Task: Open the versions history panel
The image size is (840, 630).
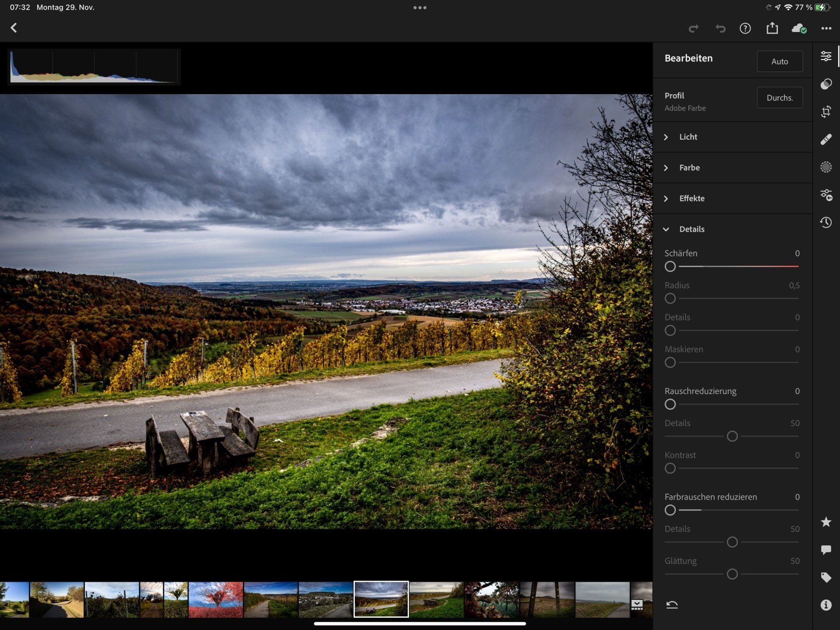Action: click(x=826, y=222)
